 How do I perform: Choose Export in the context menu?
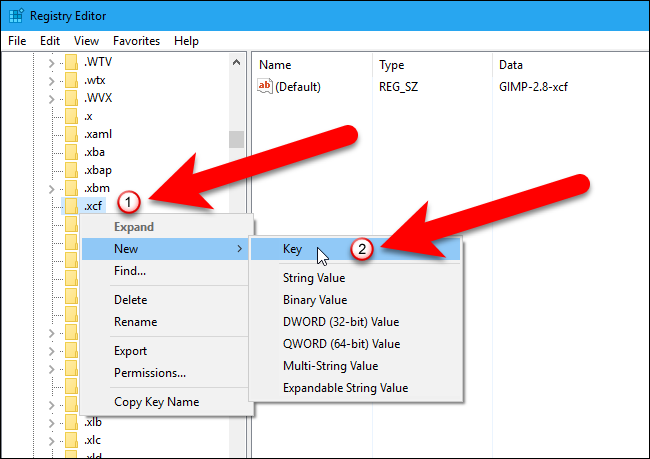[166, 351]
